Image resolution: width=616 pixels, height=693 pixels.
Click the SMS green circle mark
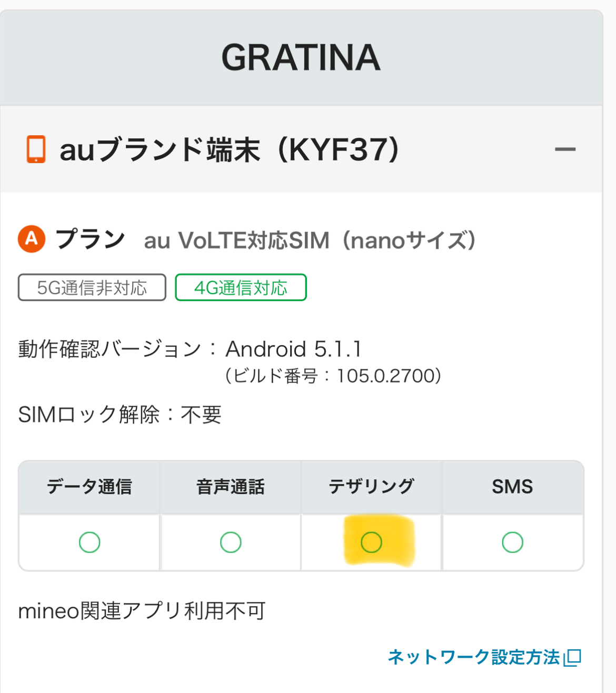coord(512,542)
